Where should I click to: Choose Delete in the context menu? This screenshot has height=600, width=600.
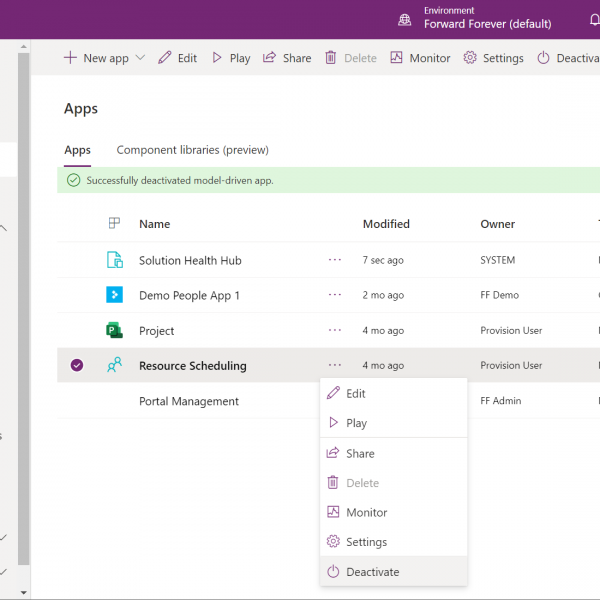click(x=393, y=483)
